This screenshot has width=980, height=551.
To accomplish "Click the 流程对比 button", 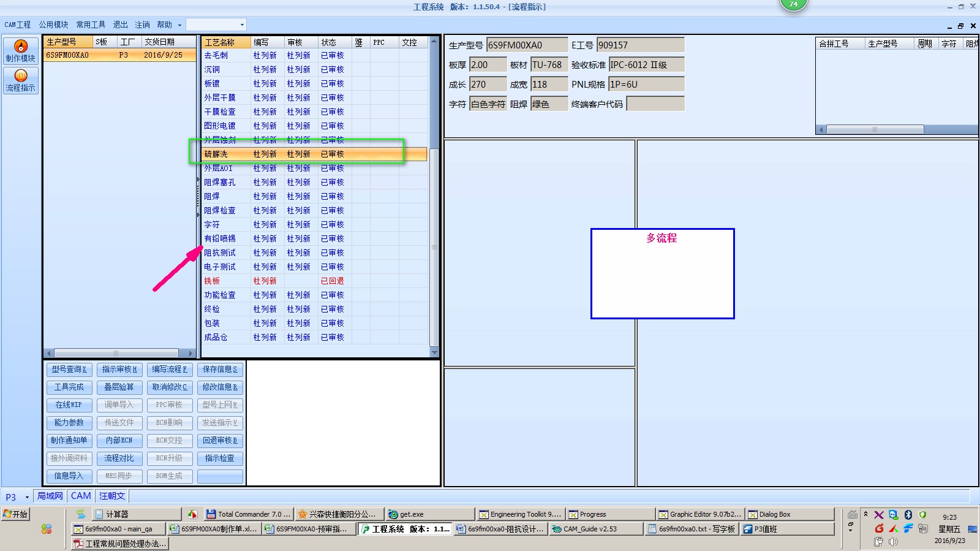I will pyautogui.click(x=119, y=458).
